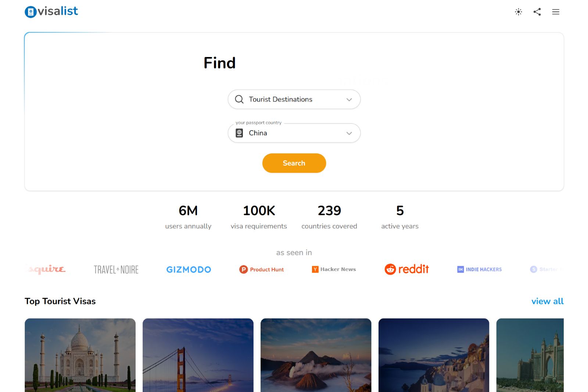Click the share icon in header
The image size is (588, 392).
[537, 12]
